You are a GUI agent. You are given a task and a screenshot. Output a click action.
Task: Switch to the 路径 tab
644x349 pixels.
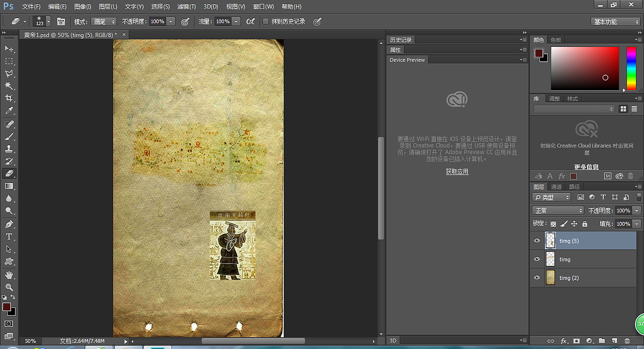tap(574, 187)
